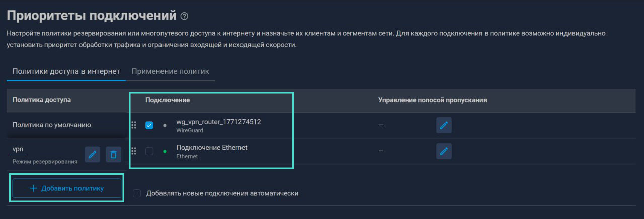
Task: Click drag handle of Ethernet connection
Action: point(134,151)
